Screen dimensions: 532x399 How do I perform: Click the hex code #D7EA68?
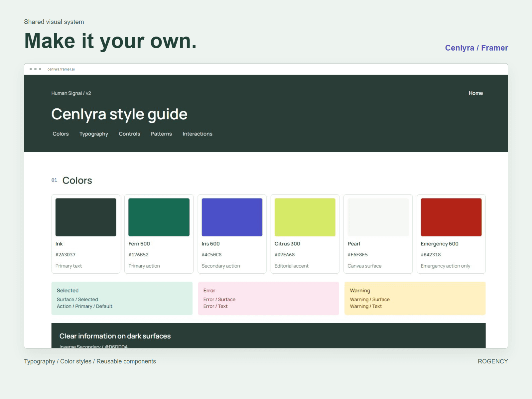pyautogui.click(x=285, y=255)
